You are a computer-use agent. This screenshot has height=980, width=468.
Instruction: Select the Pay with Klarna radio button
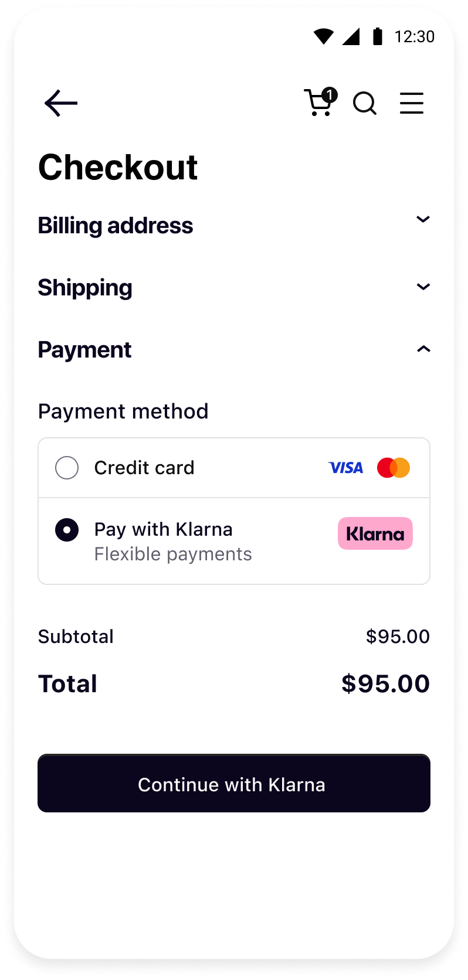point(67,530)
